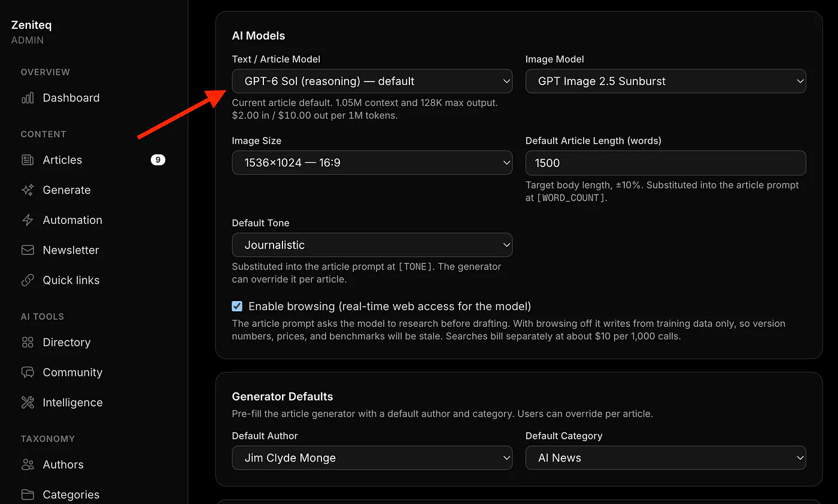Click the "Enable browsing" checkbox label text

(390, 306)
